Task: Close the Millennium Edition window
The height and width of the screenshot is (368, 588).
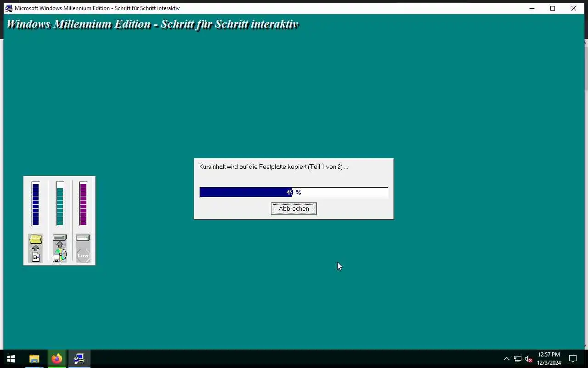Action: 574,8
